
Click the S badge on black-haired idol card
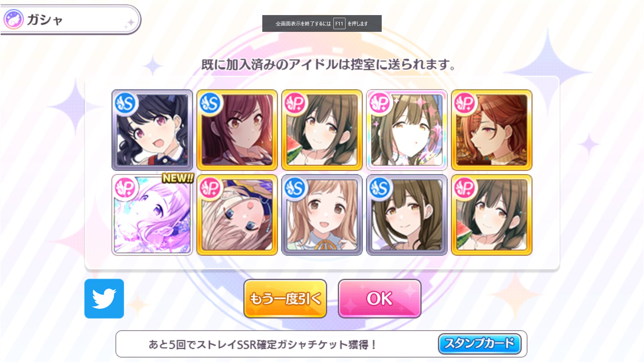tap(125, 103)
